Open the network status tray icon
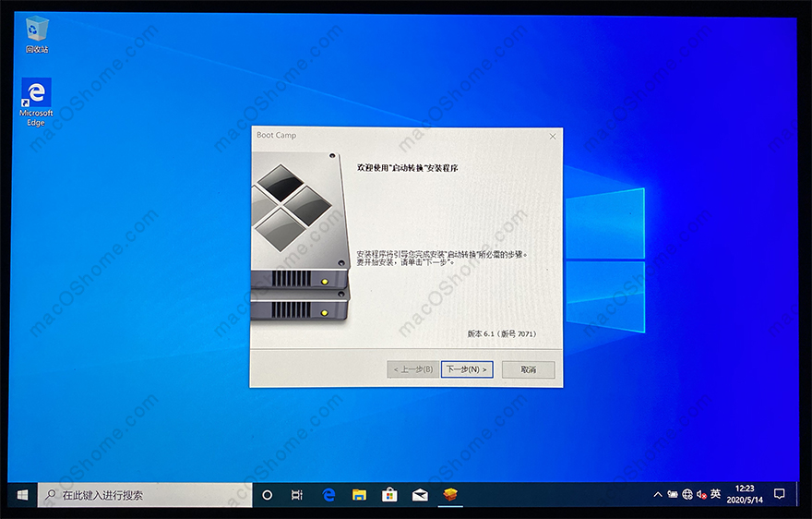812x519 pixels. (x=687, y=495)
